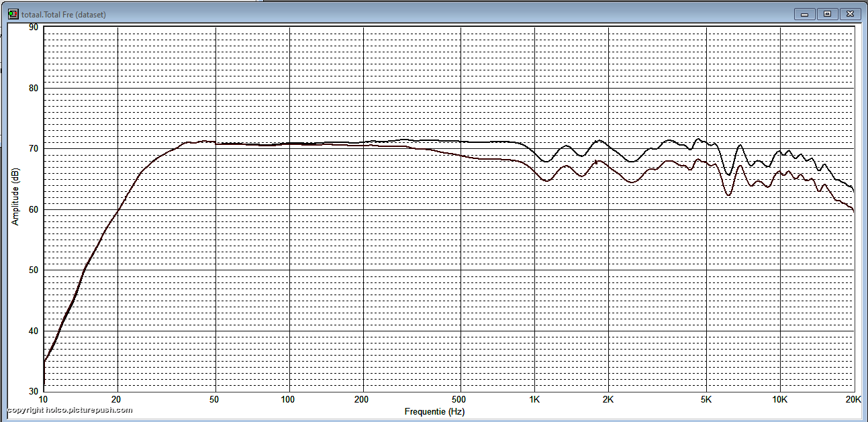Screen dimensions: 868x422
Task: Click the 80 dB label on the amplitude axis
Action: (x=34, y=88)
